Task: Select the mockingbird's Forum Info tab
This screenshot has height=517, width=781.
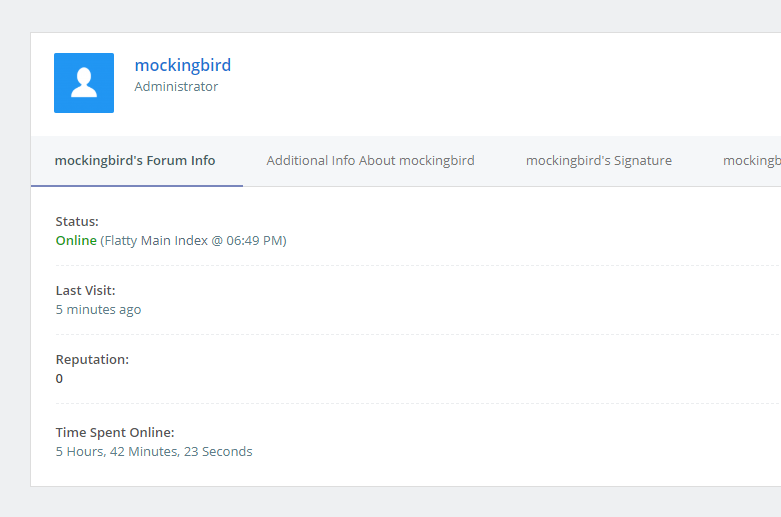Action: 135,160
